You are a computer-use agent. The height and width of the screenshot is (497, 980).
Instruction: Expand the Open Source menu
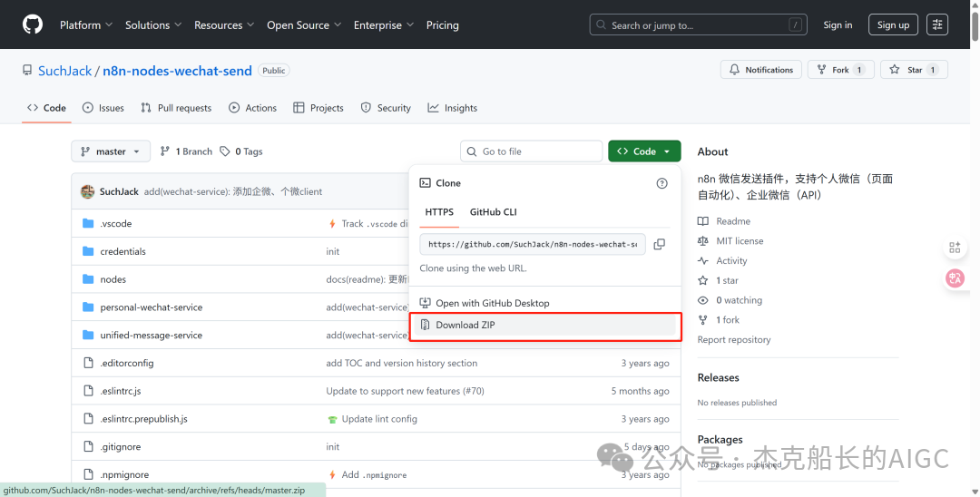pos(304,25)
